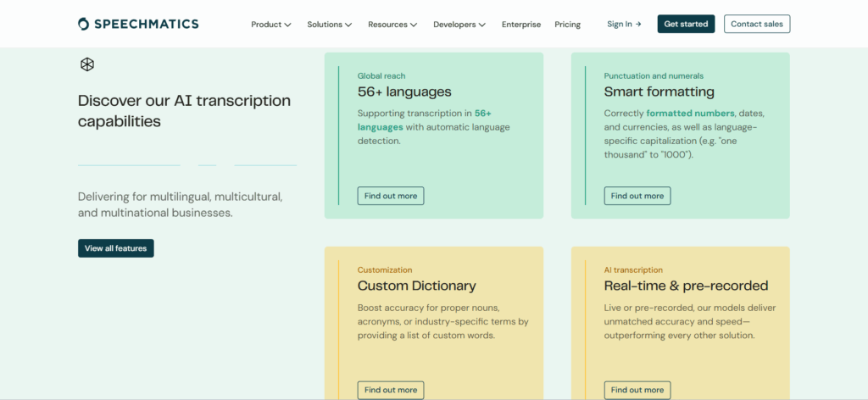Image resolution: width=868 pixels, height=400 pixels.
Task: Click the '56+ languages' card heading
Action: (x=404, y=92)
